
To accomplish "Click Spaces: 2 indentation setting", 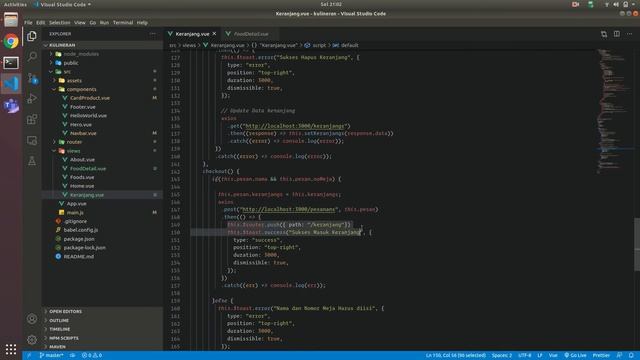I will 502,356.
